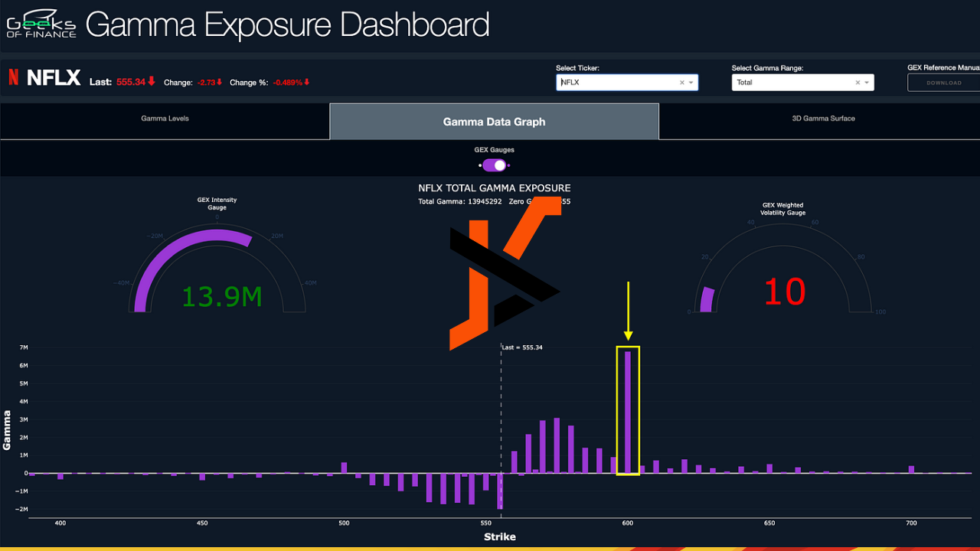Click the red down arrow beside Last price
This screenshot has width=980, height=551.
[152, 81]
